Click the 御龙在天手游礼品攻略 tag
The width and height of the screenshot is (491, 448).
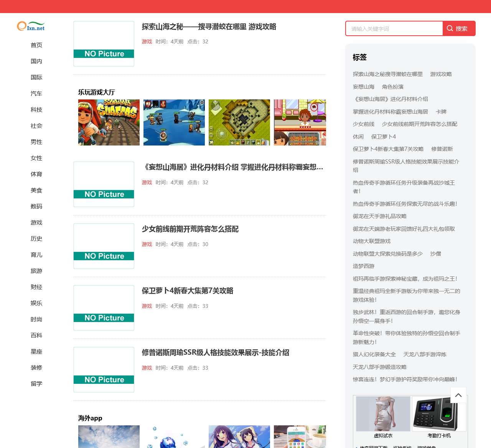[x=380, y=216]
